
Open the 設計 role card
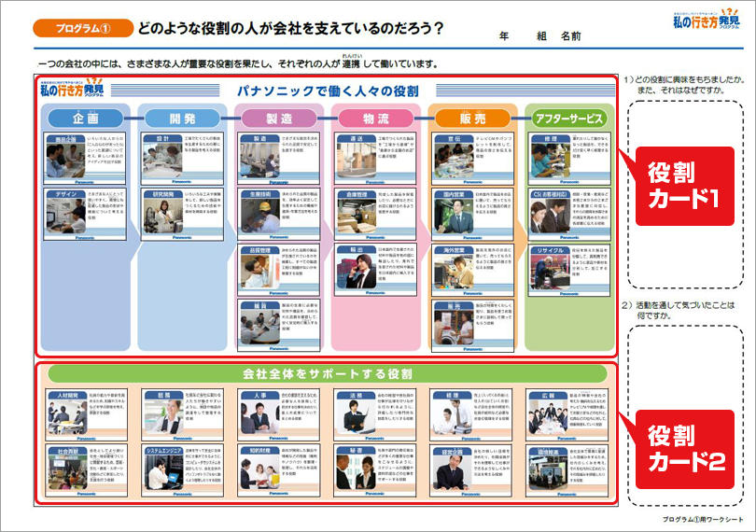pyautogui.click(x=182, y=159)
